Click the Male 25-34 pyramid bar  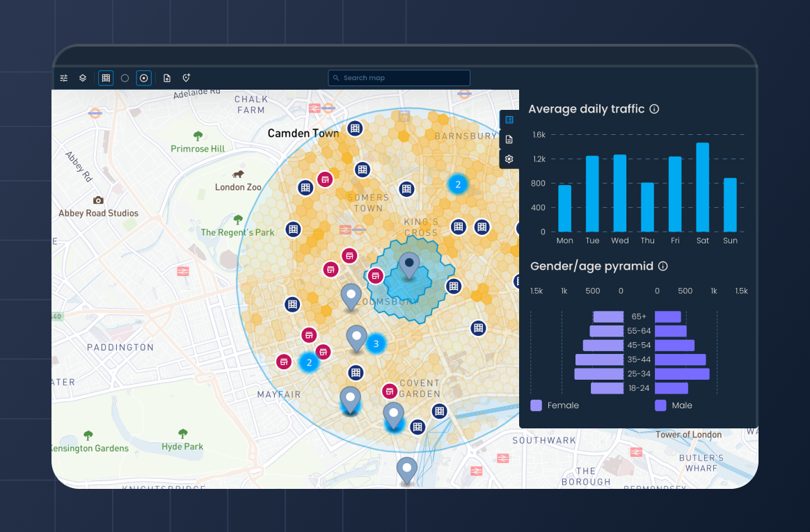pyautogui.click(x=682, y=373)
